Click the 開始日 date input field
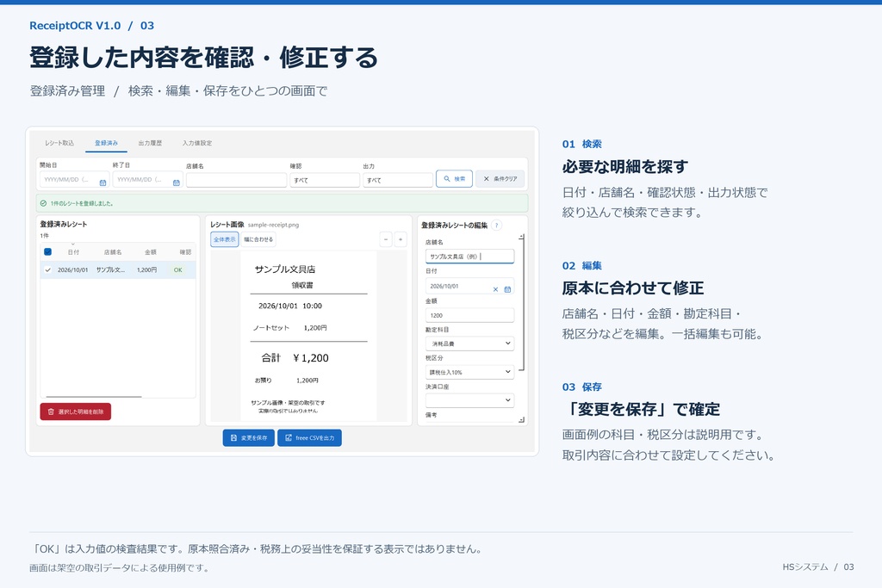 74,180
